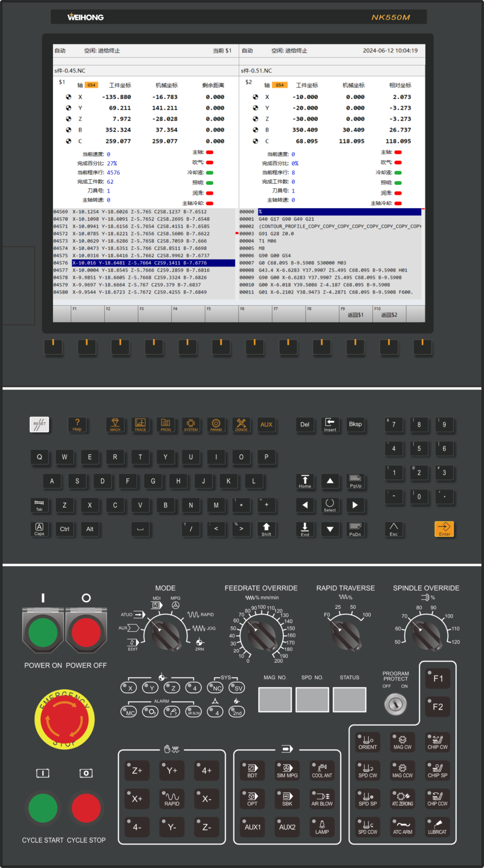Switch on the LAMP button
This screenshot has width=484, height=868.
[322, 827]
